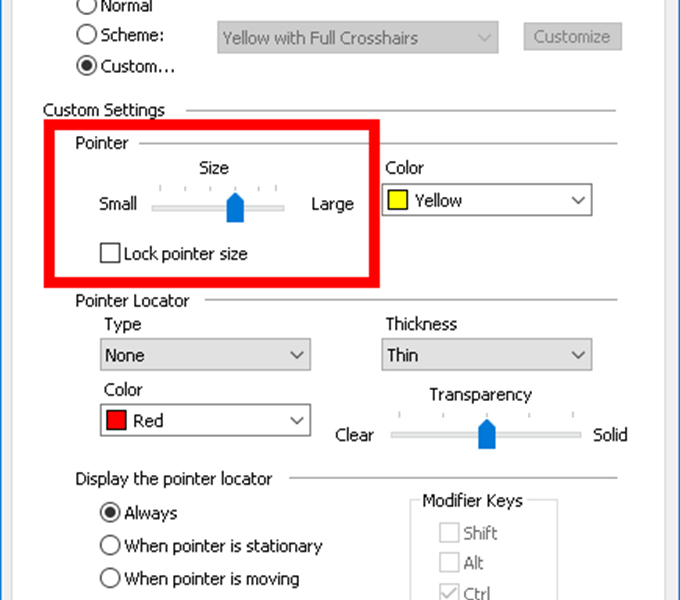680x600 pixels.
Task: Toggle the Ctrl modifier key checkbox
Action: pyautogui.click(x=449, y=592)
